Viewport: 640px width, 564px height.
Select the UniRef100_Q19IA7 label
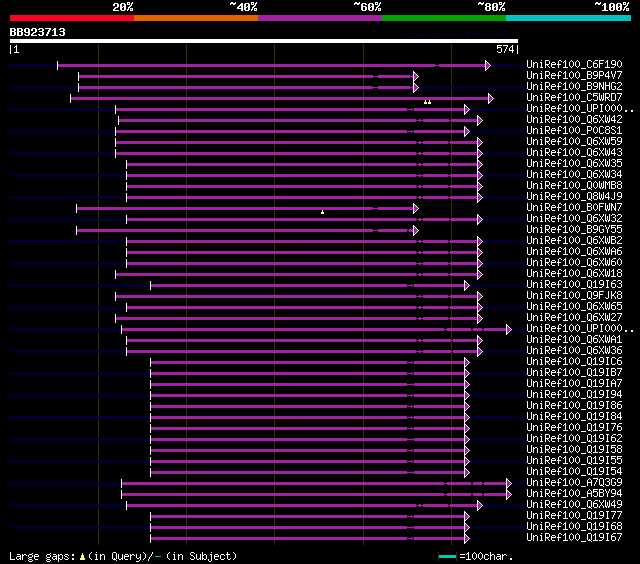tap(574, 384)
